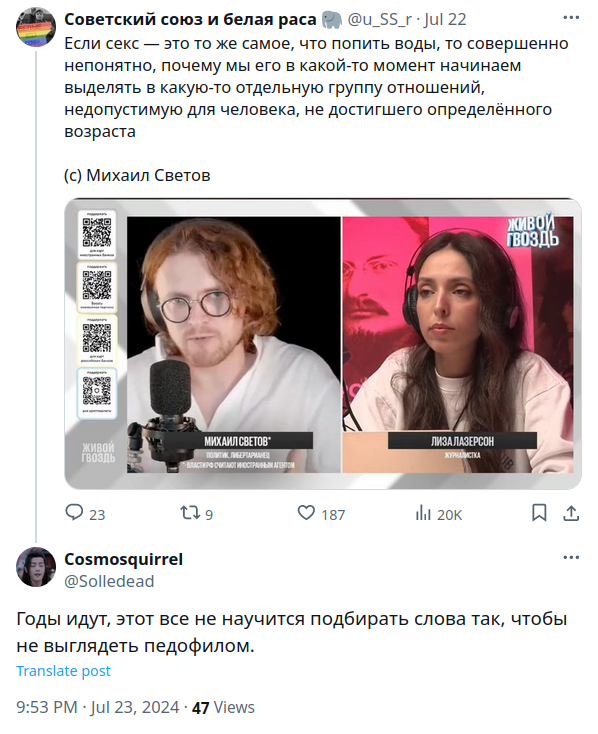Click the Советский союз и белая раса name

pos(190,19)
